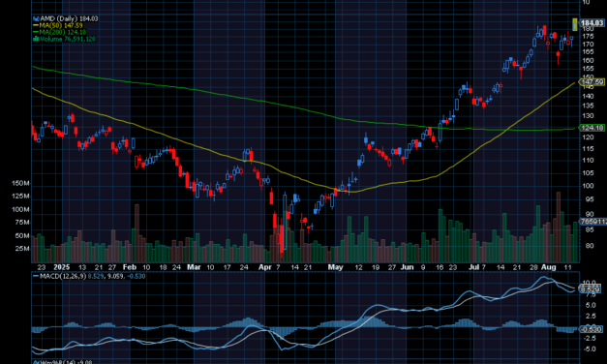The width and height of the screenshot is (607, 364).
Task: Click the 2025 year label on date axis
Action: (x=62, y=267)
